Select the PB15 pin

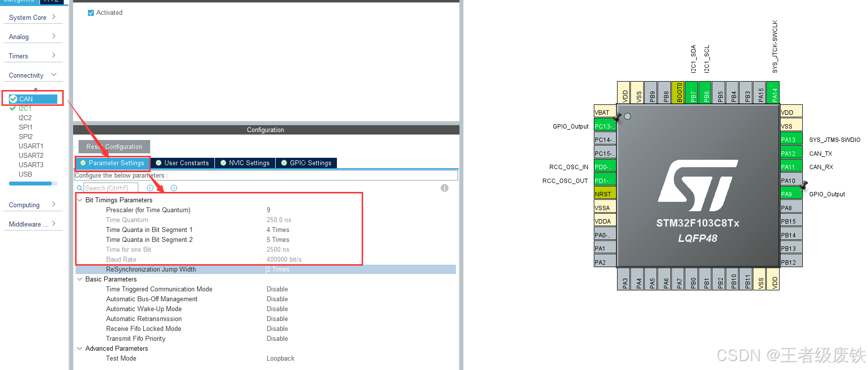[791, 221]
